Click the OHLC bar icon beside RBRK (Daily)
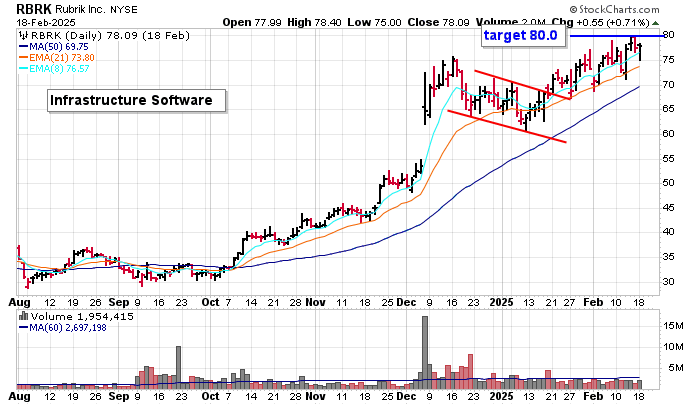700x405 pixels. point(23,35)
